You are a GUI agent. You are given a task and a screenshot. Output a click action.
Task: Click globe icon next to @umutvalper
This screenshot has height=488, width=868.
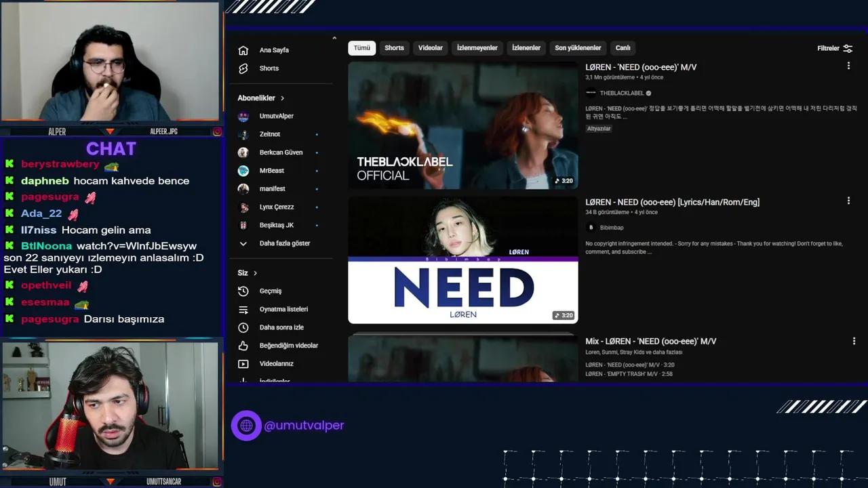click(x=246, y=426)
